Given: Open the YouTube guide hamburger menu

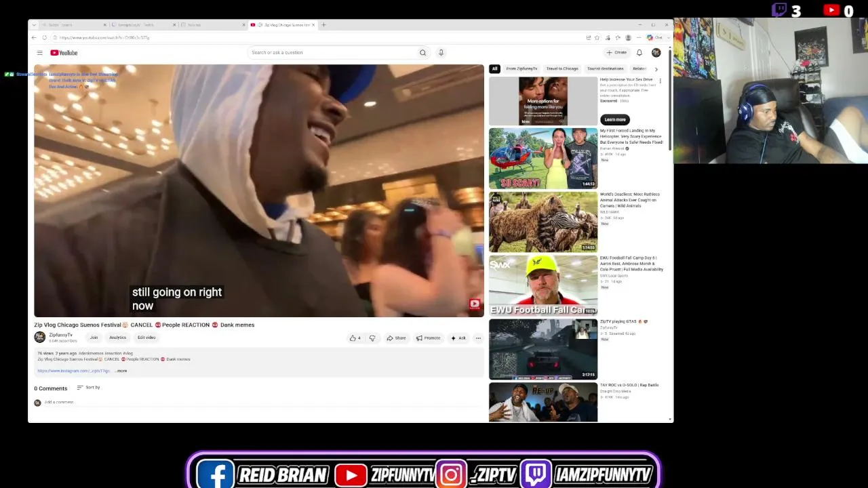Looking at the screenshot, I should coord(39,53).
